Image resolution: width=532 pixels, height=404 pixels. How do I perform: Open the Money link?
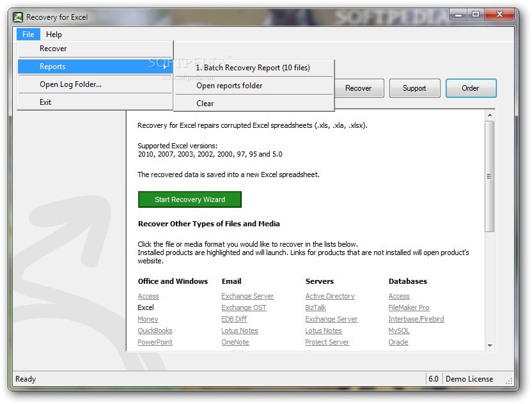[148, 319]
